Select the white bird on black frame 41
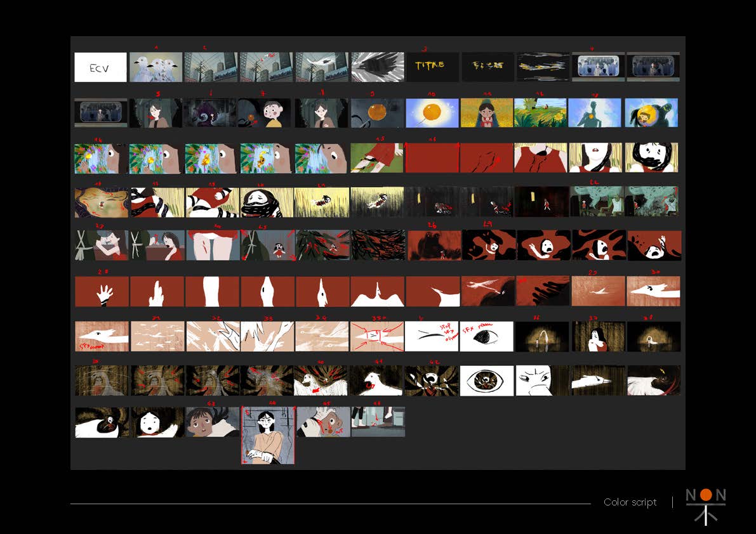This screenshot has width=756, height=534. (x=376, y=381)
